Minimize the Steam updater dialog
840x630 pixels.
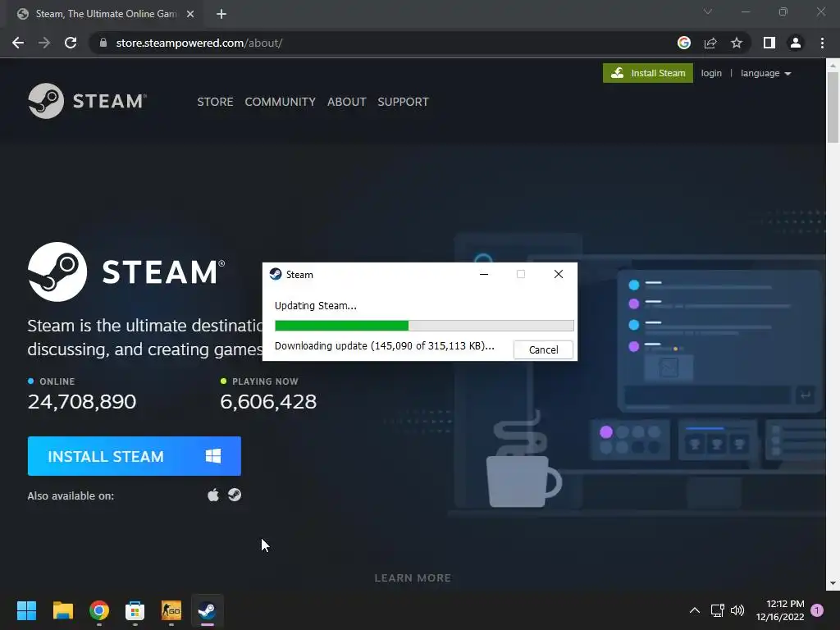pos(484,274)
